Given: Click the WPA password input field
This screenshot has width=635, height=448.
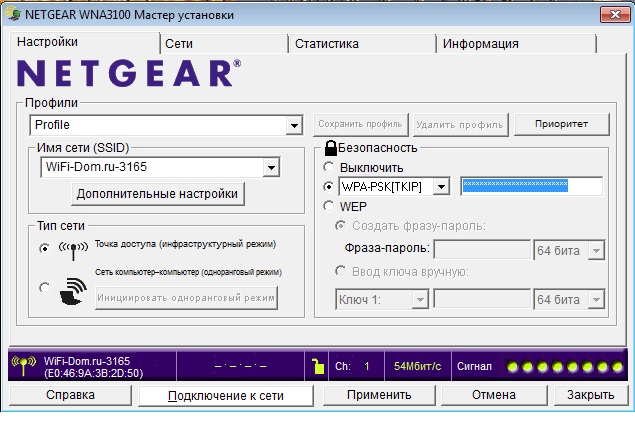Looking at the screenshot, I should 530,187.
